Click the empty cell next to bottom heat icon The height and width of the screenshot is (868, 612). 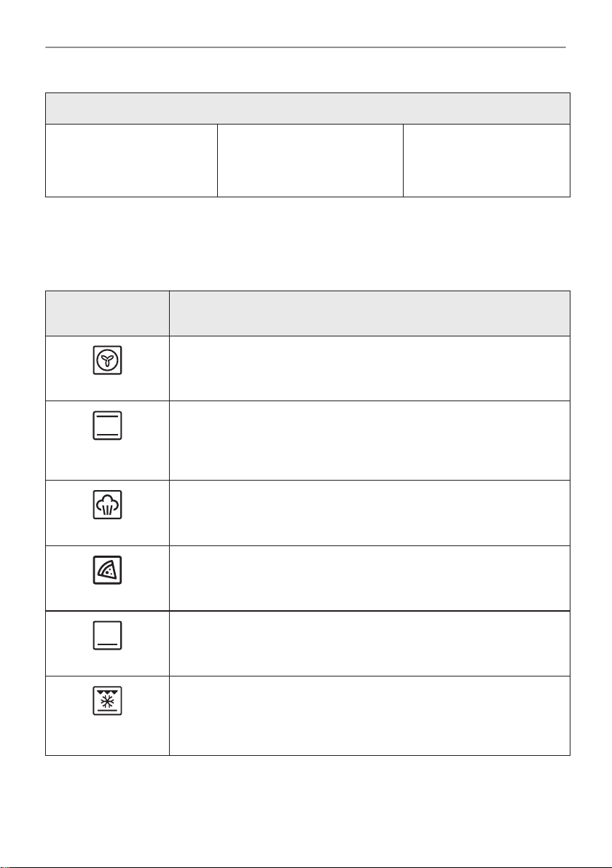pos(369,643)
